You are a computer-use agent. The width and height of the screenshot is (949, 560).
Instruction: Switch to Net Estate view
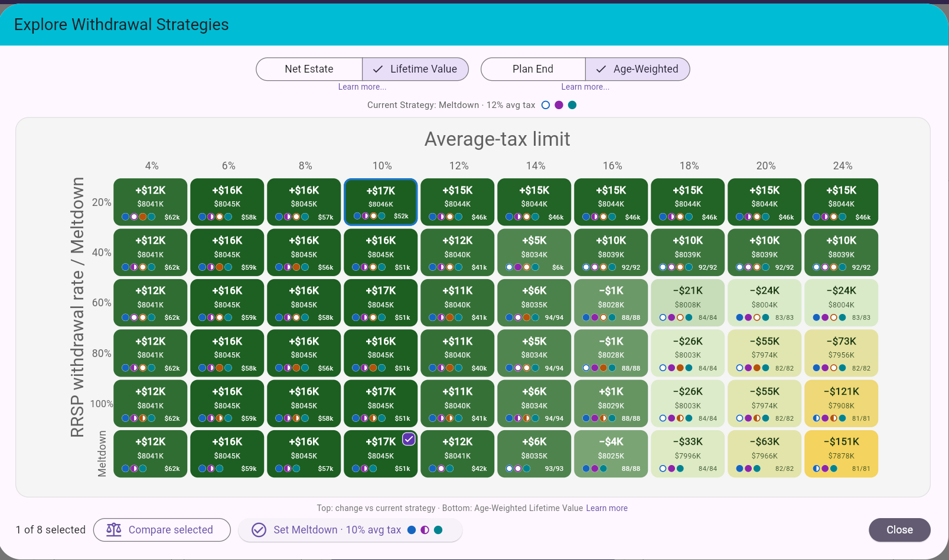coord(309,69)
